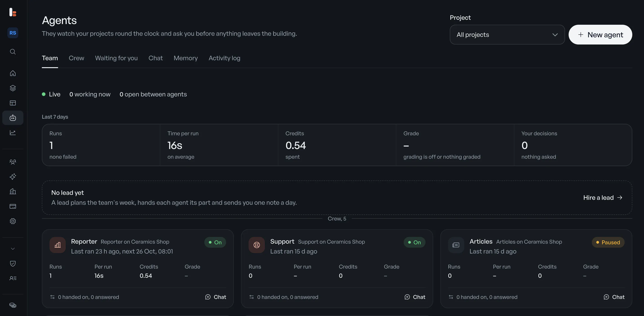The image size is (644, 316).
Task: Open the Memory tab
Action: (185, 58)
